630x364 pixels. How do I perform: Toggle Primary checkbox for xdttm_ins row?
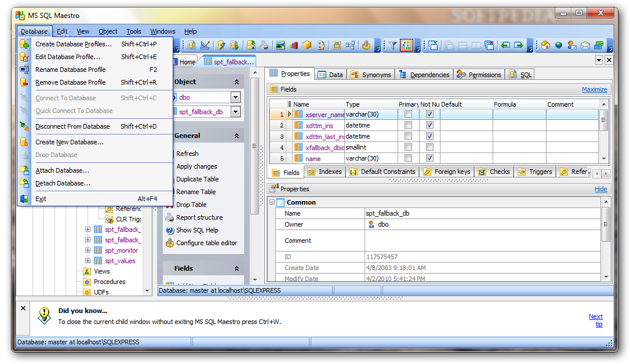[408, 125]
